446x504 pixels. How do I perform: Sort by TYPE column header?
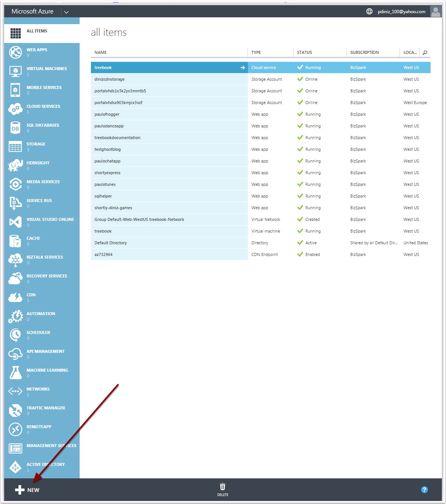tap(256, 52)
